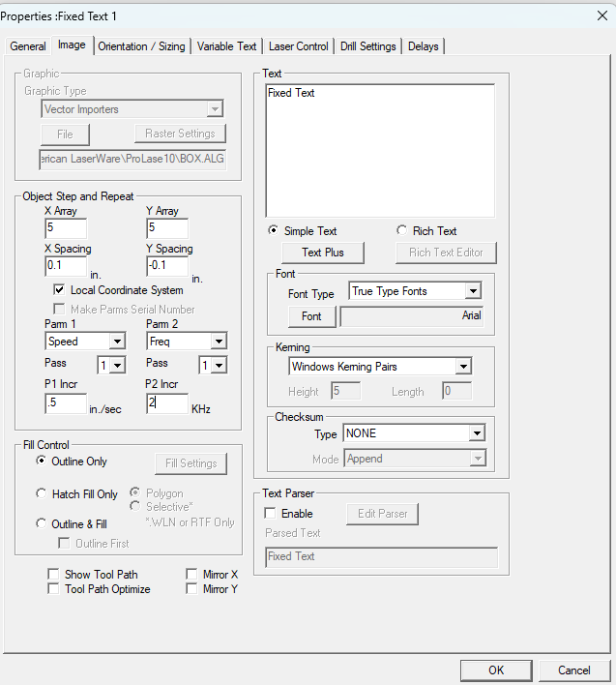Click the OK button
The height and width of the screenshot is (685, 616).
(x=496, y=670)
